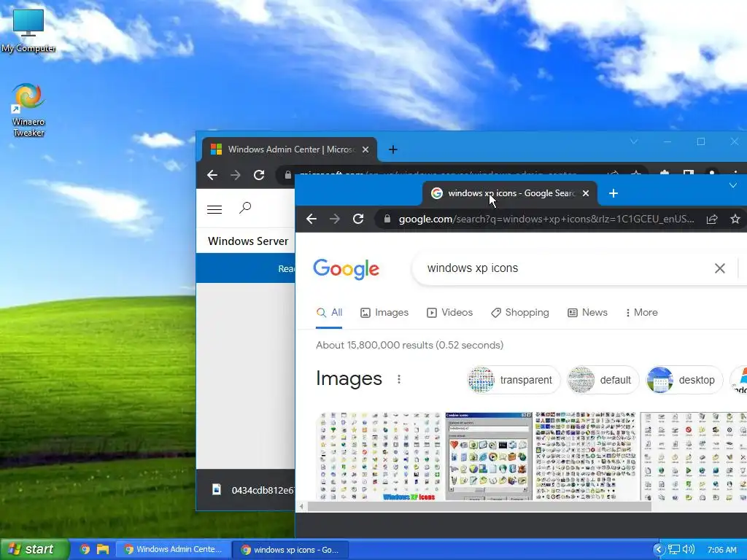Go back in Admin Center window
The image size is (747, 560).
coord(212,175)
